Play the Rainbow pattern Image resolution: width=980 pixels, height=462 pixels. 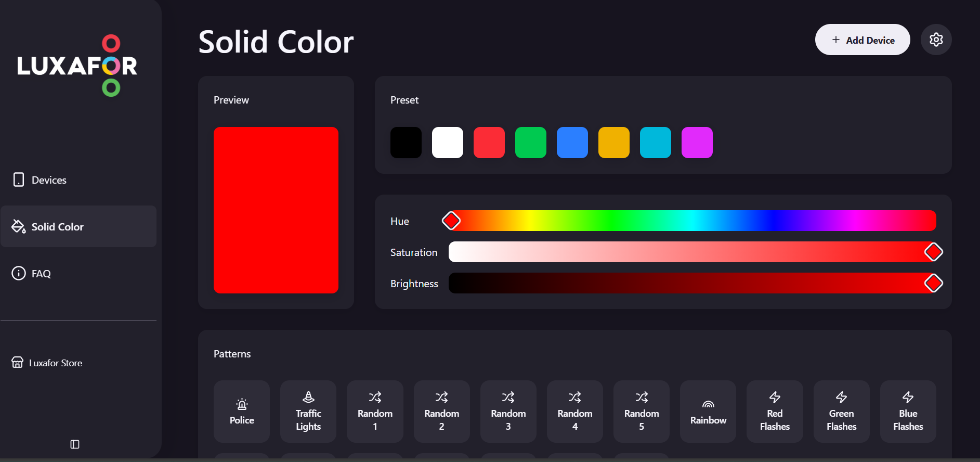[708, 412]
